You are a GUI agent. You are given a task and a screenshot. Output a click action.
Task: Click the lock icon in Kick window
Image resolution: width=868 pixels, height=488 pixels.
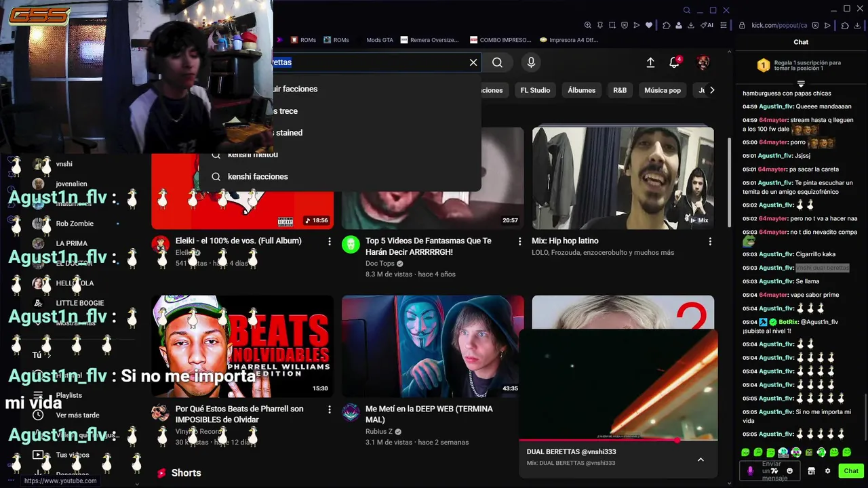click(742, 25)
